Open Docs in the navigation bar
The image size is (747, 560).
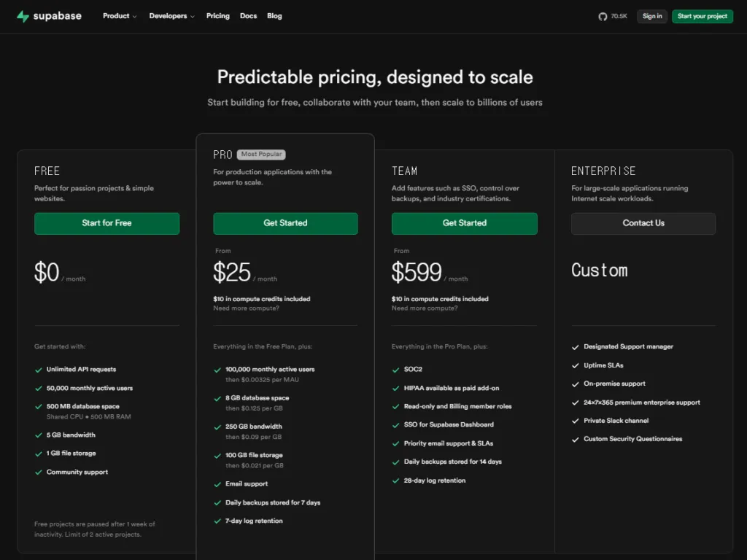[x=248, y=16]
